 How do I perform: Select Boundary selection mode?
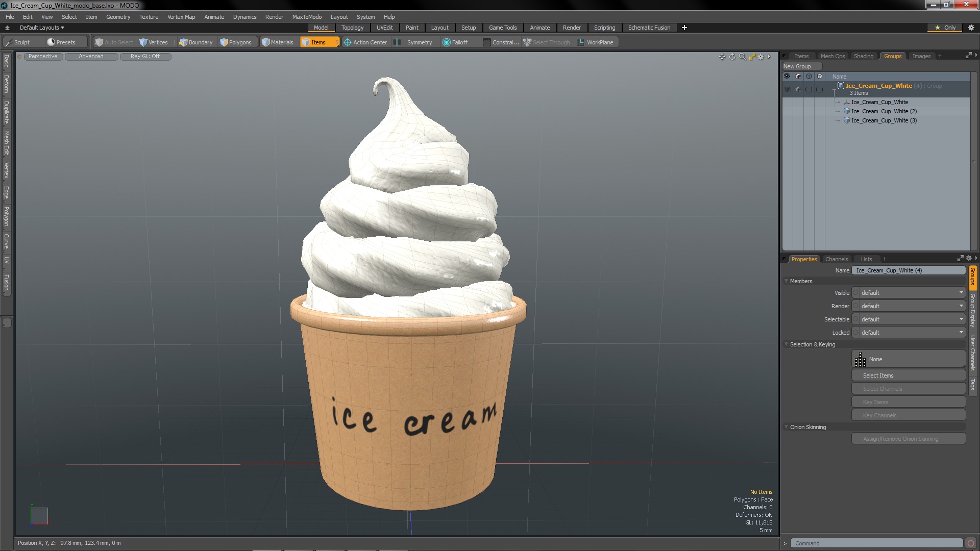tap(196, 42)
